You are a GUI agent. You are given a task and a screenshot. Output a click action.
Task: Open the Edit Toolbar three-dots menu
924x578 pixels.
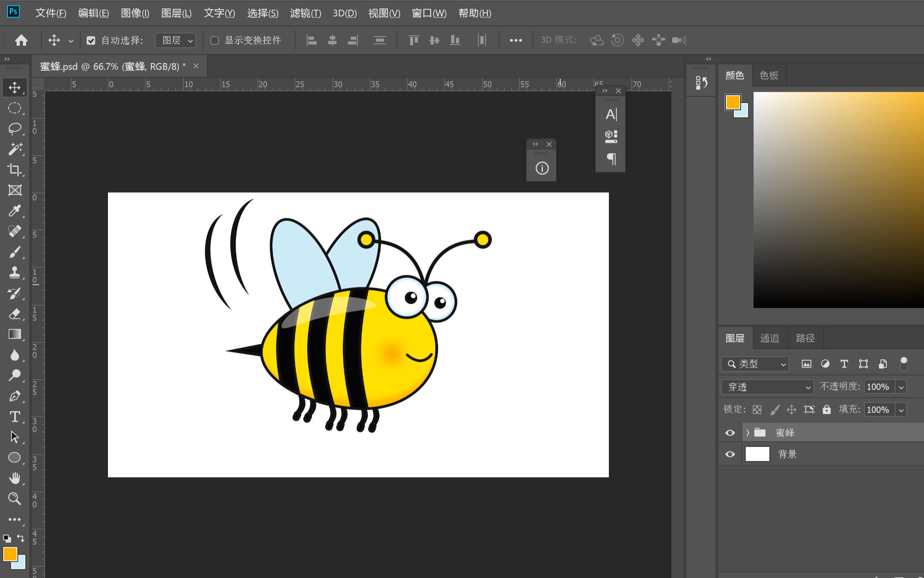coord(15,519)
